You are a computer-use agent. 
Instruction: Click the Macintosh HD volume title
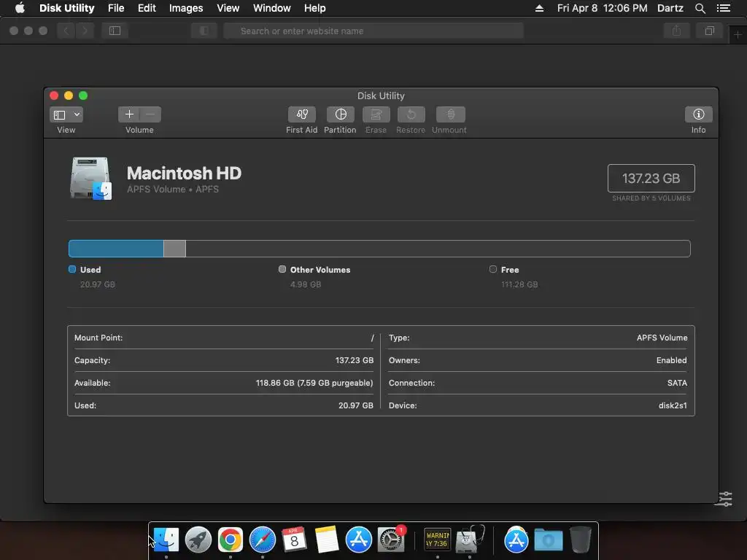click(184, 173)
